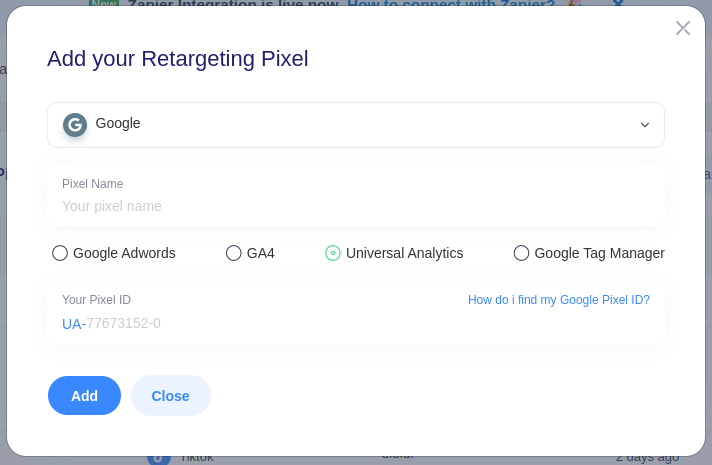
Task: Click the blue Add button
Action: [84, 396]
